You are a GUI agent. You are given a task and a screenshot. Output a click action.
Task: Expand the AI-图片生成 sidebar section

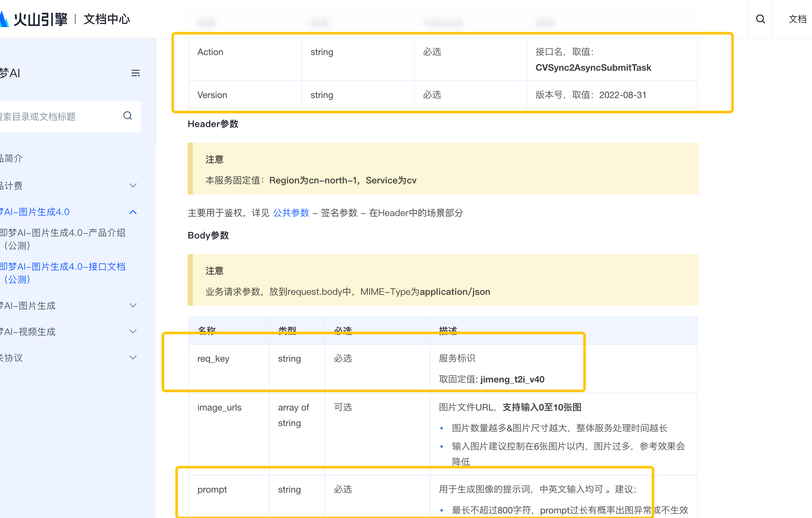pyautogui.click(x=133, y=306)
